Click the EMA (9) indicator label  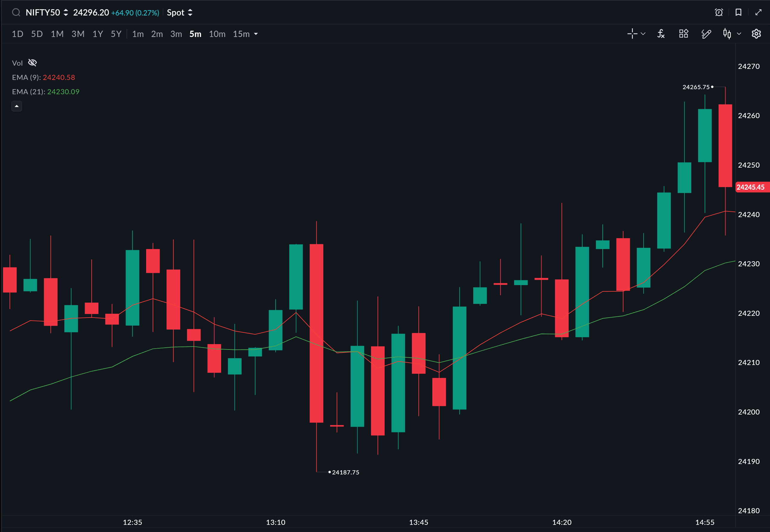click(x=26, y=77)
